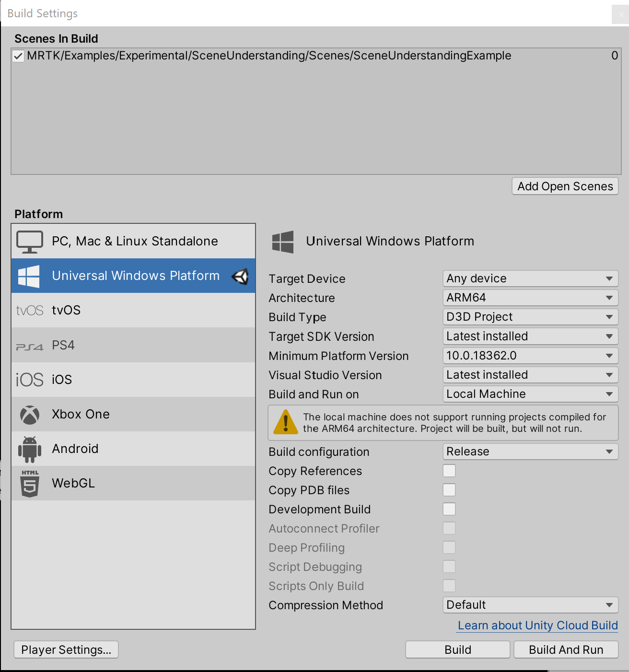Select the WebGL platform row
This screenshot has height=672, width=629.
pyautogui.click(x=133, y=483)
